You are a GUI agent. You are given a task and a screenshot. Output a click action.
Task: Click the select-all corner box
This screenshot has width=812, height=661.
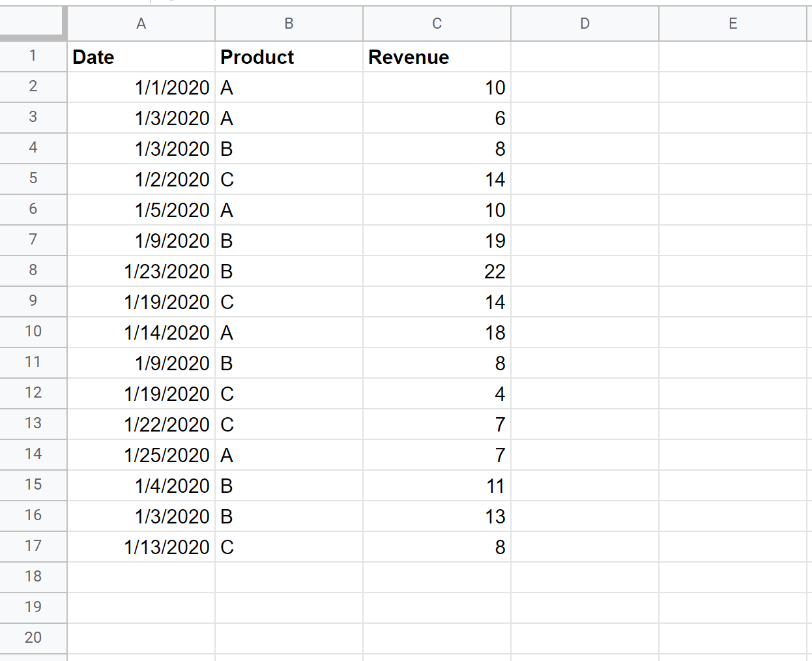click(x=33, y=23)
